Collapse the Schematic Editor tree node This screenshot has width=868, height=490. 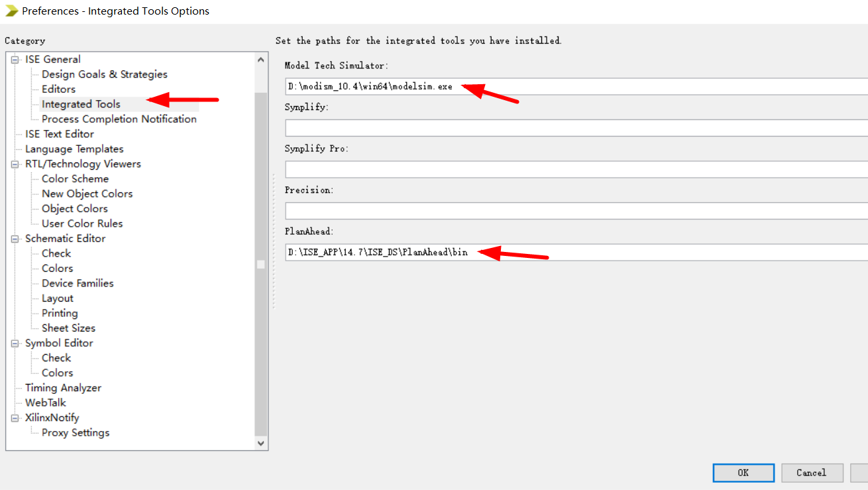tap(14, 239)
